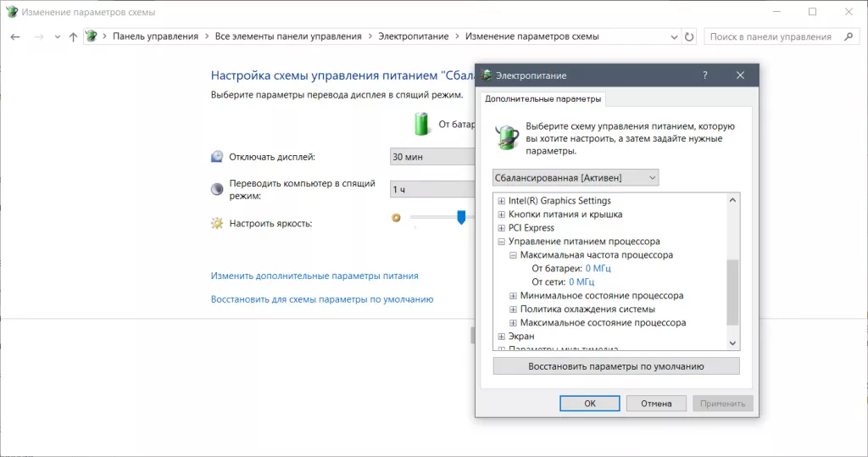Close the Электропитание dialog

(x=740, y=75)
